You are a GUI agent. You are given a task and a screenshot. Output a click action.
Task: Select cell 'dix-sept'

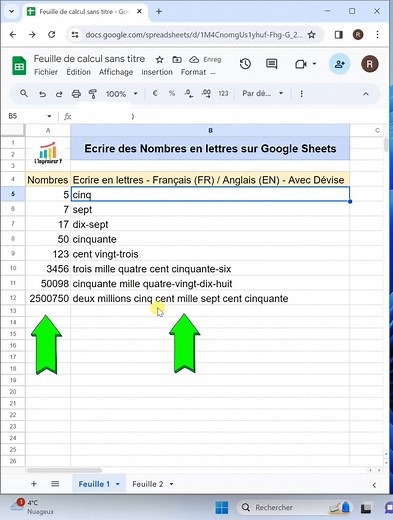tap(210, 224)
